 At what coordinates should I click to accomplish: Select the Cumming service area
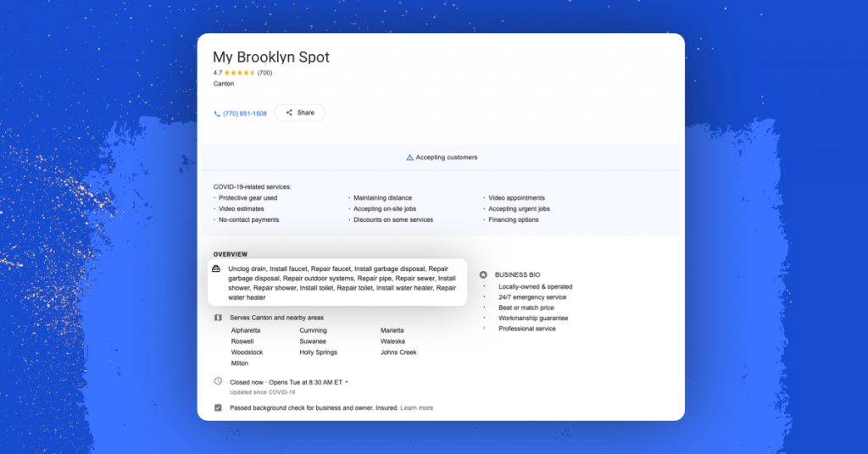click(314, 330)
